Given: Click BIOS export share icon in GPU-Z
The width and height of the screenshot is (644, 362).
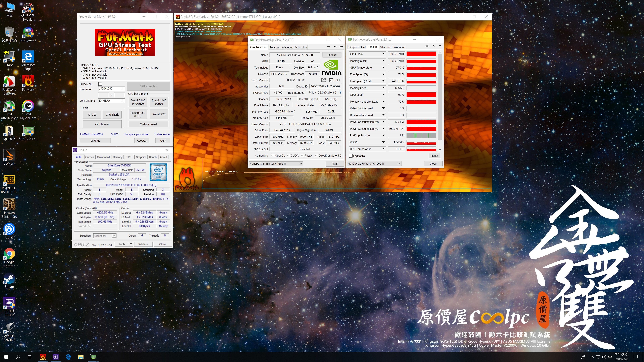Looking at the screenshot, I should 324,80.
